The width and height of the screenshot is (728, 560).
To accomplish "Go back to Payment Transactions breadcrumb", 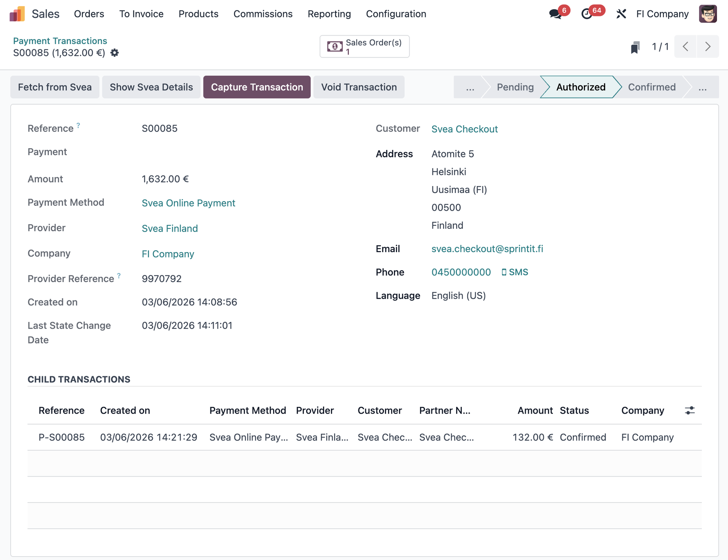I will click(60, 41).
